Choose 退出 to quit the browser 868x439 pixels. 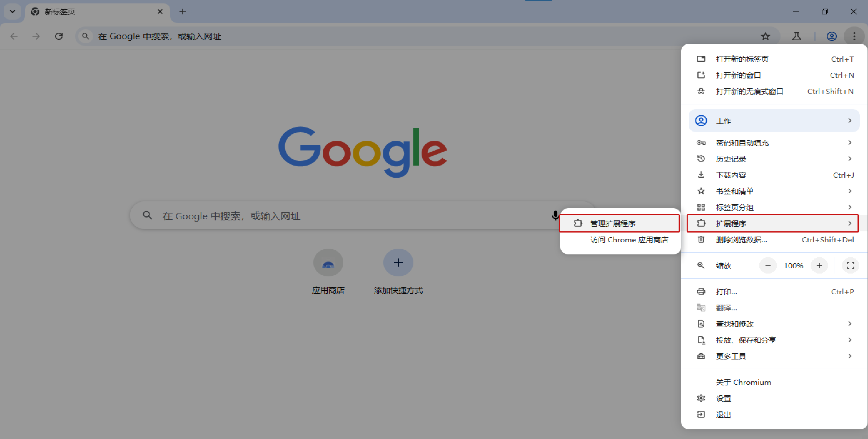tap(774, 414)
